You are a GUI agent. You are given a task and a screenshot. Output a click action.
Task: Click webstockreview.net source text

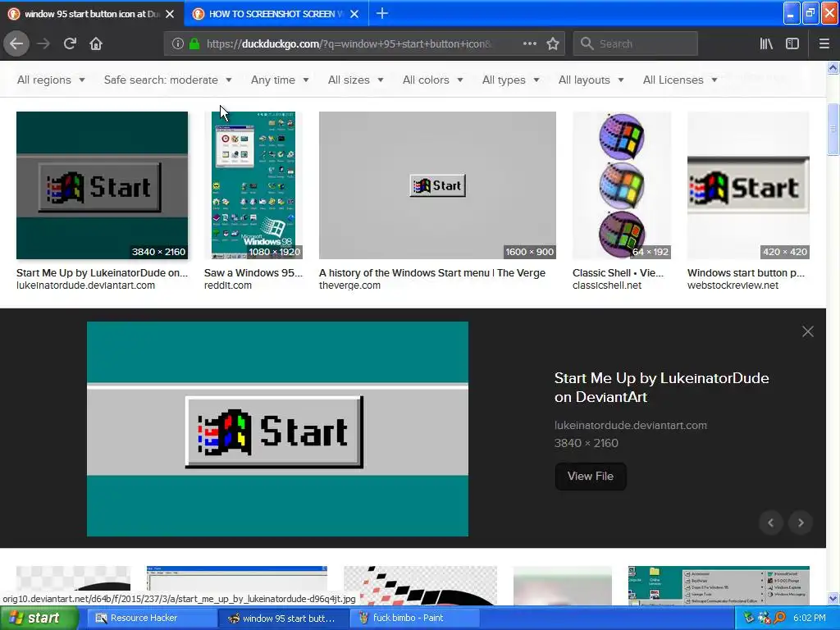pyautogui.click(x=733, y=285)
